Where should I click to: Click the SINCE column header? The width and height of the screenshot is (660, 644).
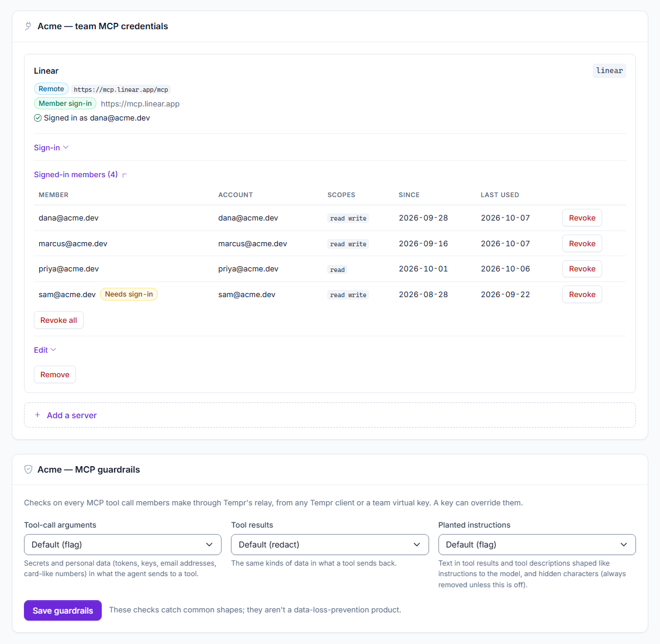click(x=409, y=195)
